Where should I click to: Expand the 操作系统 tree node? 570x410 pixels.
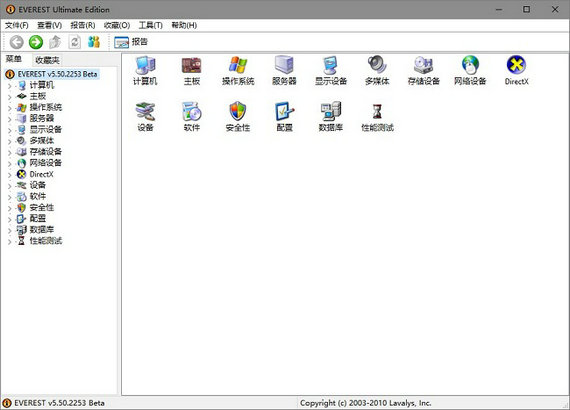point(10,108)
